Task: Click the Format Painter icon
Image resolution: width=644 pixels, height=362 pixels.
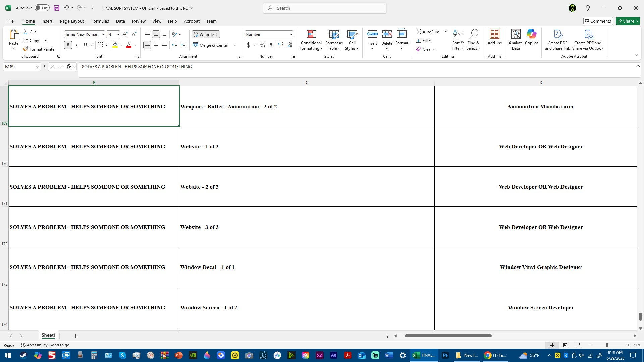Action: 25,49
